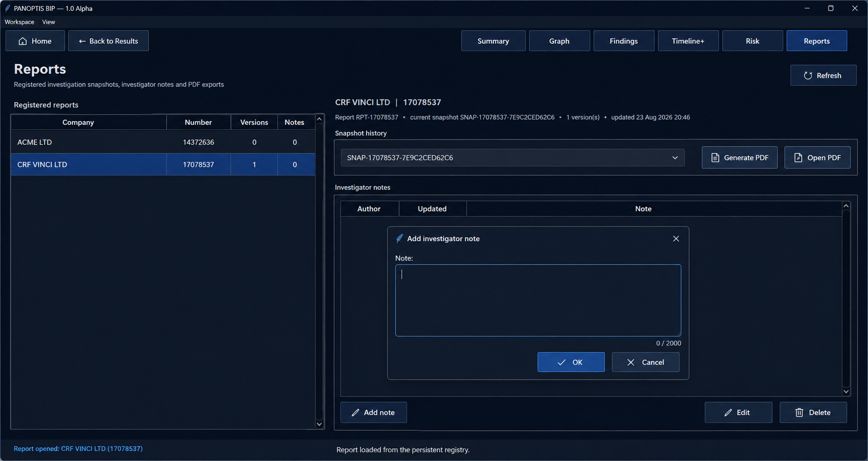The height and width of the screenshot is (461, 868).
Task: Click the Add note label
Action: (379, 413)
